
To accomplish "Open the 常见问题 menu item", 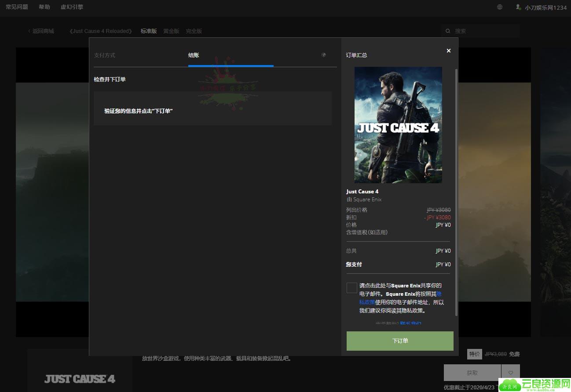I will [x=17, y=7].
